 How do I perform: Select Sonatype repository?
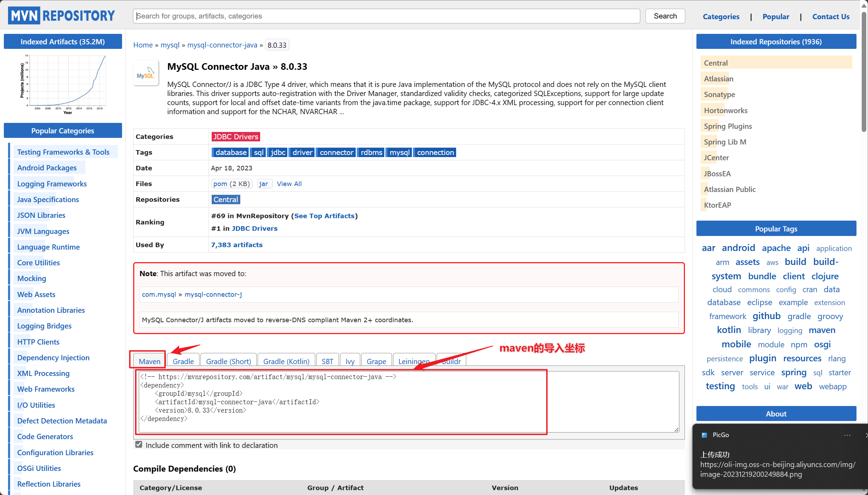coord(719,94)
